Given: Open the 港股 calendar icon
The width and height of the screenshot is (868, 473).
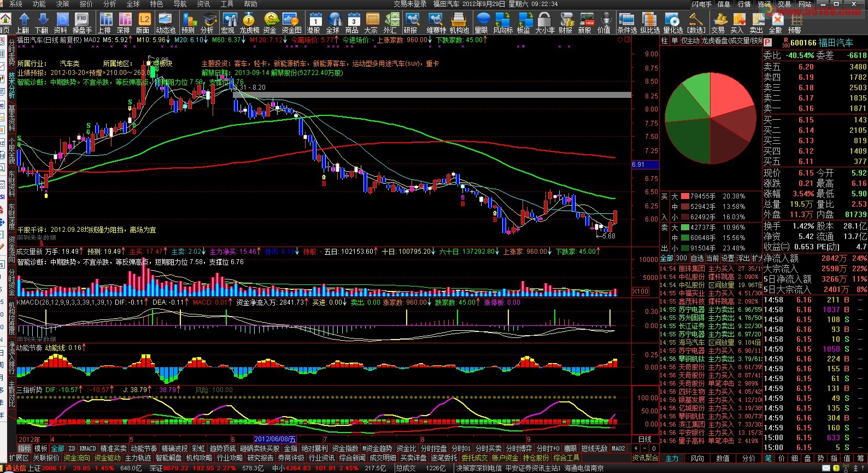Looking at the screenshot, I should (314, 23).
